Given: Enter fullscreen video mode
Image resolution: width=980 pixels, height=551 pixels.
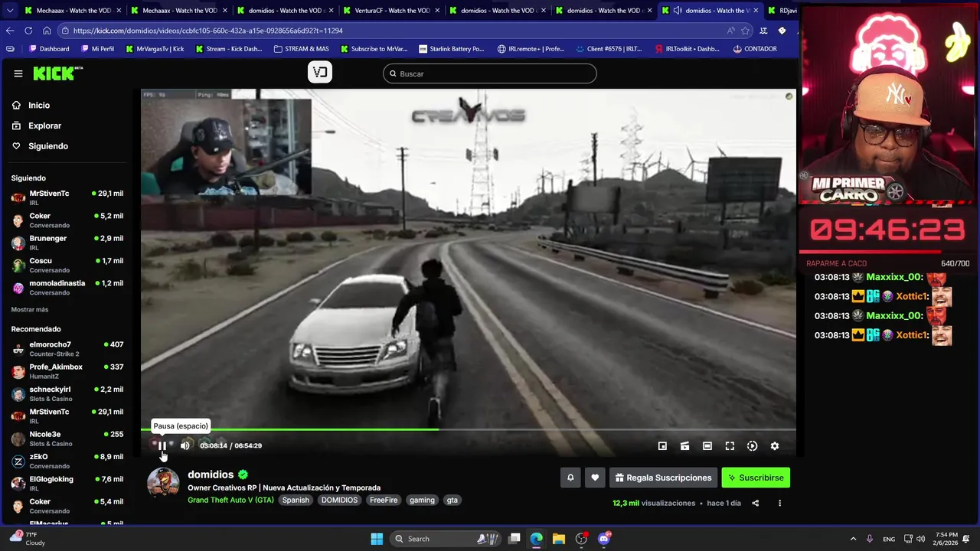Looking at the screenshot, I should (x=730, y=446).
